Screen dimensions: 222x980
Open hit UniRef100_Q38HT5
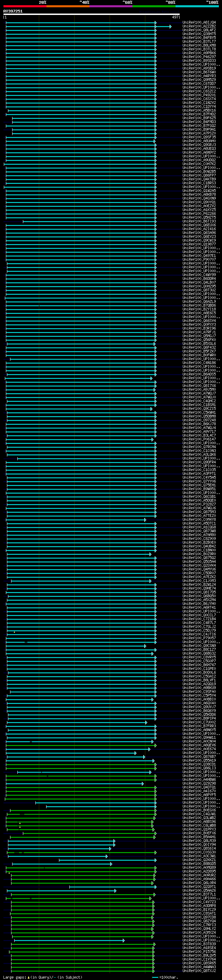[199, 34]
